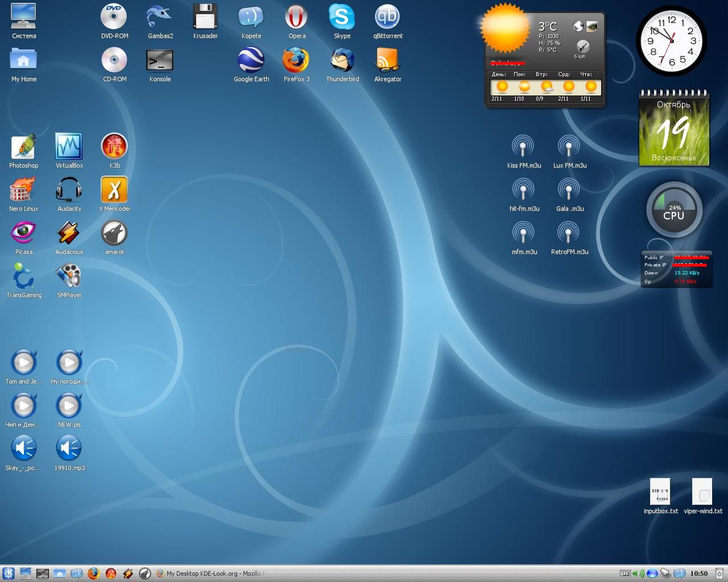Switch to My Desktop KDE-Look.org Mozilla window
Viewport: 728px width, 582px height.
click(211, 573)
